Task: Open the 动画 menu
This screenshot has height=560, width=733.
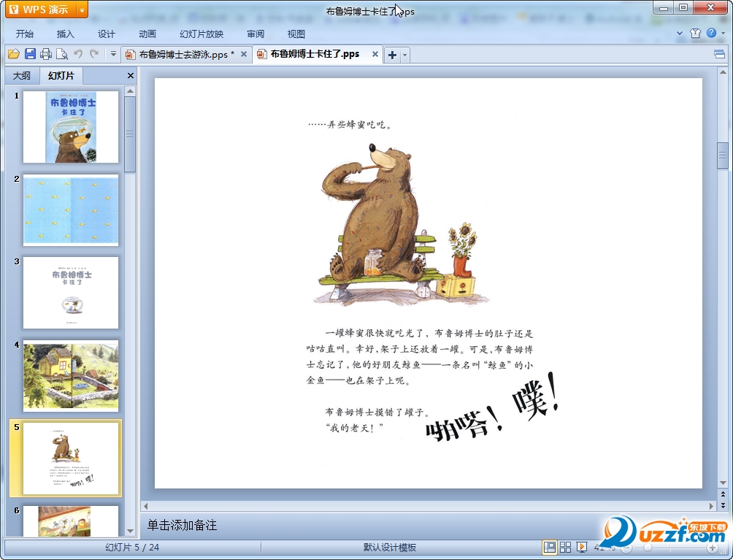Action: point(147,34)
